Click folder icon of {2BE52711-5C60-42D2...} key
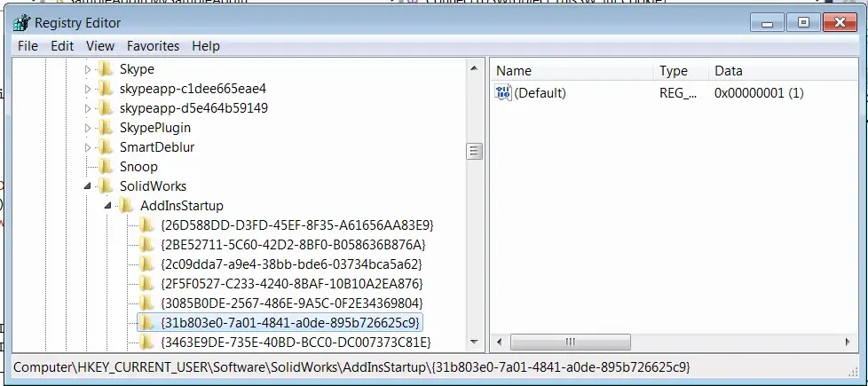 tap(146, 244)
